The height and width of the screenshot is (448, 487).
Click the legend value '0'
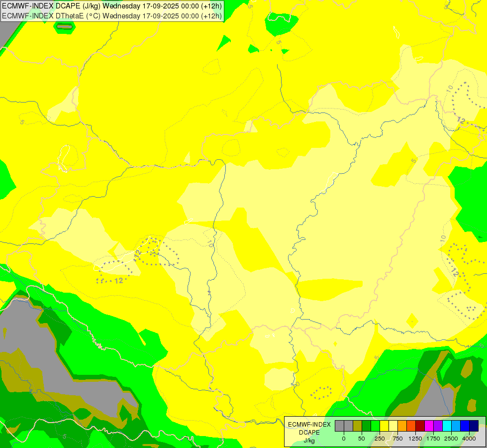point(344,439)
